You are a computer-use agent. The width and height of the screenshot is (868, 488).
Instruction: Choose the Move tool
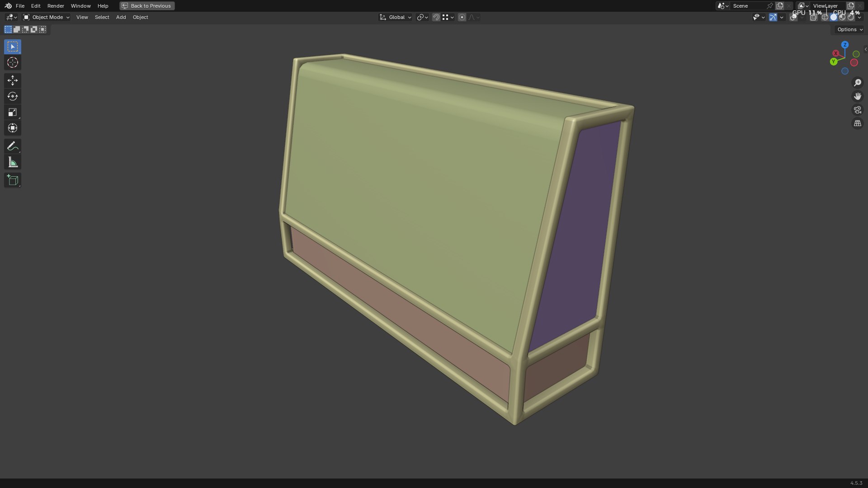click(13, 80)
